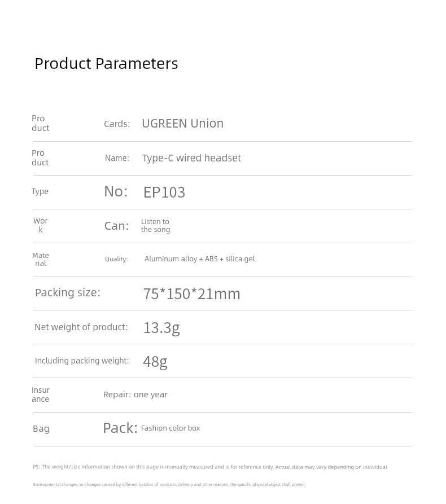
Task: Select the 13.3g net weight value
Action: coord(161,328)
